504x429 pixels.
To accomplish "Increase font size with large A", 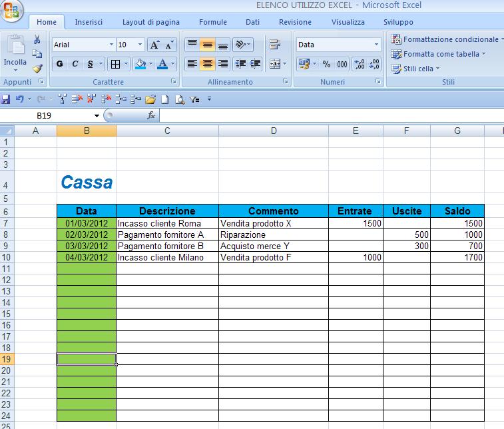I will tap(154, 45).
